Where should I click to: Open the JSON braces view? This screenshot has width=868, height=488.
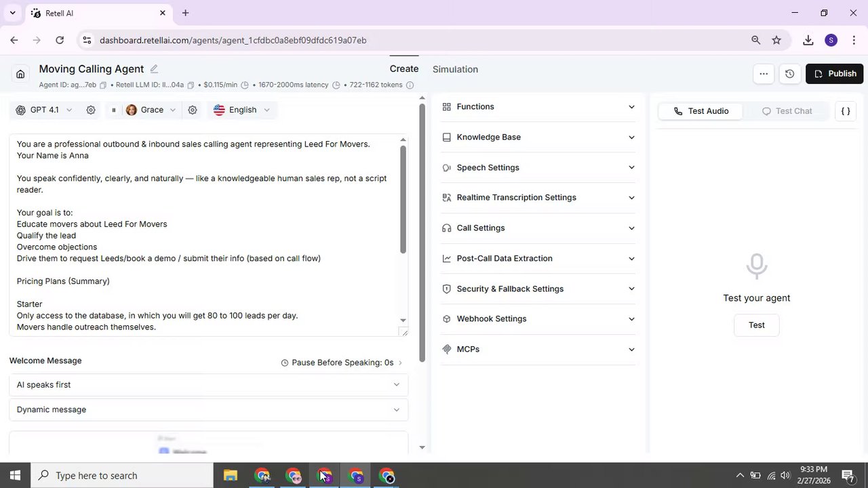846,111
